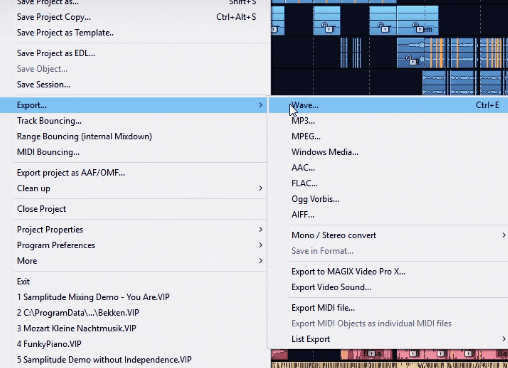Choose Save Project as Template
The height and width of the screenshot is (368, 508).
(65, 33)
